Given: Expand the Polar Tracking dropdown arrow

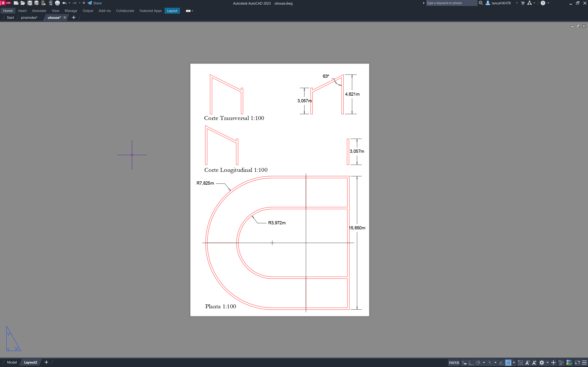Looking at the screenshot, I should point(484,363).
